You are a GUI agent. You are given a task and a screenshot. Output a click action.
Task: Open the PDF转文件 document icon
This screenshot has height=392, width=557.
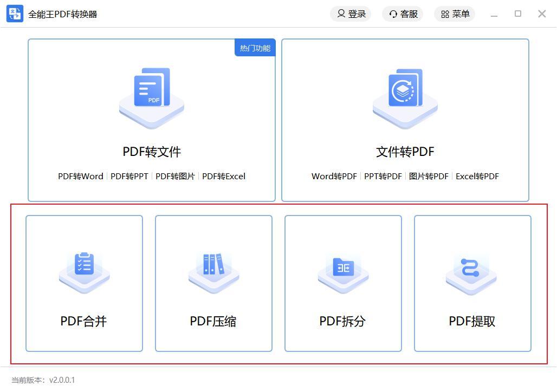pyautogui.click(x=152, y=97)
